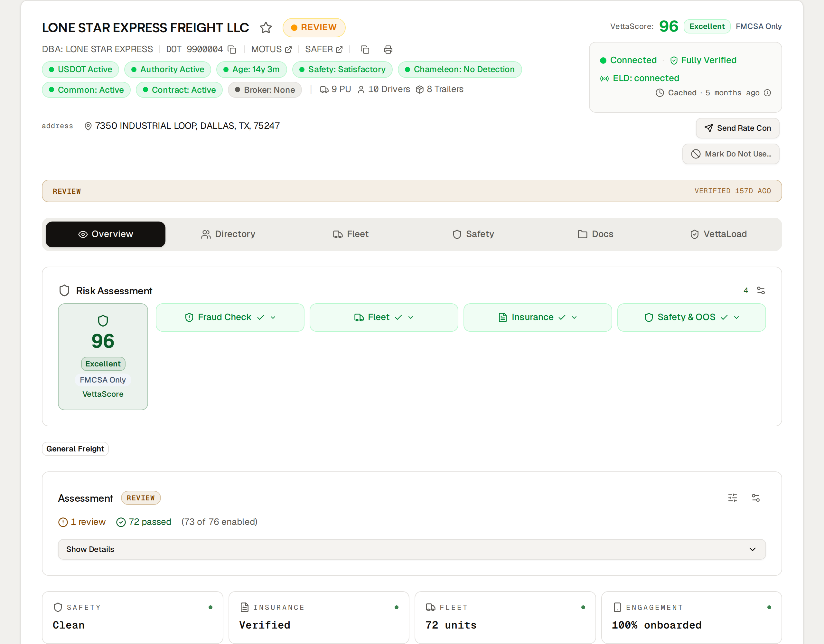Open the Insurance Verified summary card
The width and height of the screenshot is (824, 644).
(x=319, y=618)
